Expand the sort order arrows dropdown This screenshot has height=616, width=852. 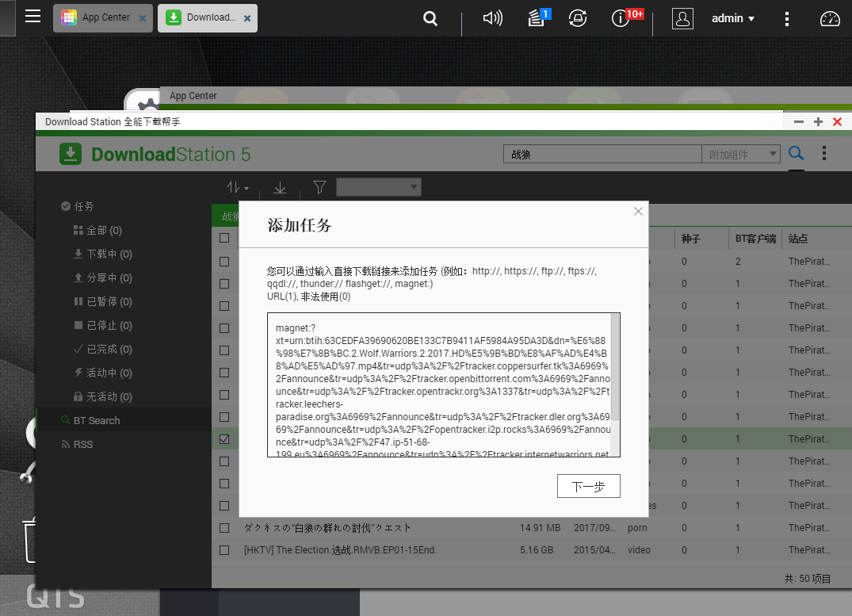[238, 188]
